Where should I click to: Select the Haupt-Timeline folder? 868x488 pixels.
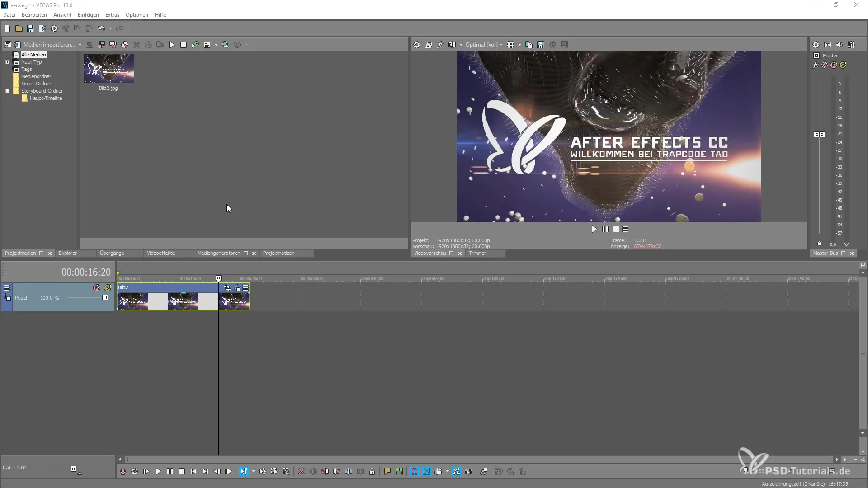(46, 98)
